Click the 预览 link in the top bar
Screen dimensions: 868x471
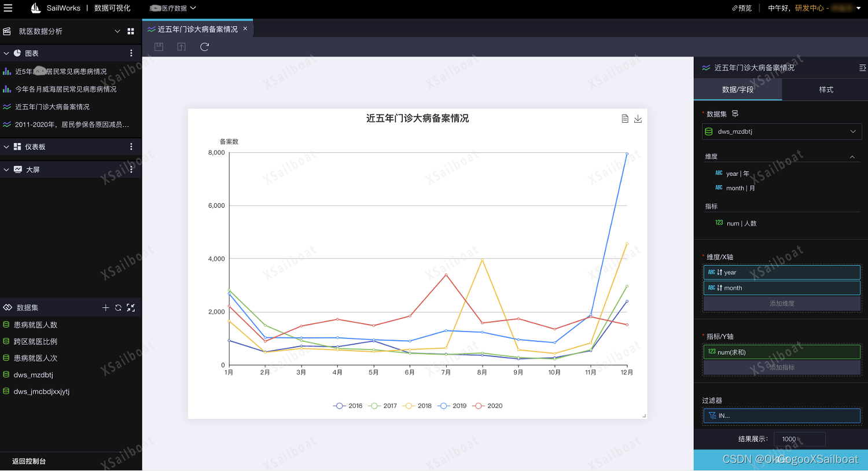(x=741, y=8)
